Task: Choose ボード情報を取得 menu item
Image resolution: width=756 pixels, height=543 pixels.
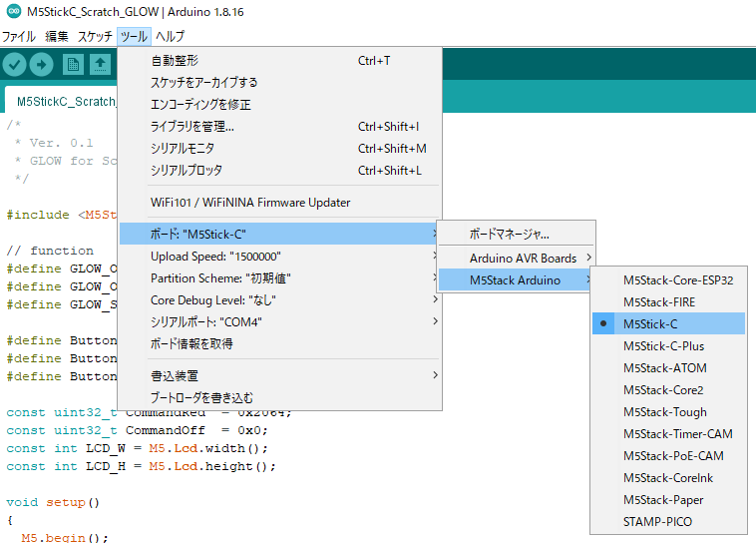Action: pos(280,343)
